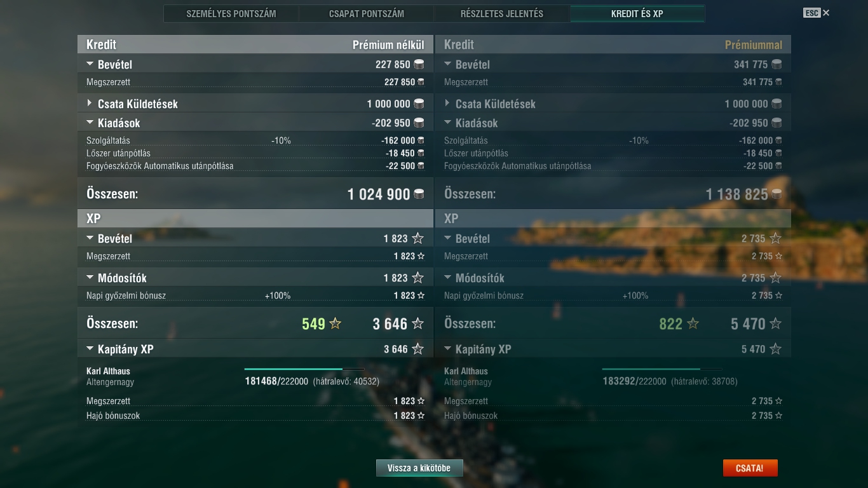868x488 pixels.
Task: Open the Részletes Jelentés tab
Action: coord(502,13)
